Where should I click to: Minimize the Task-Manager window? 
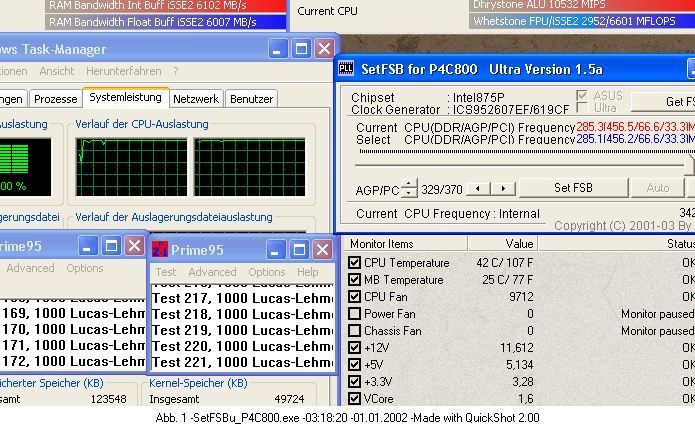pos(278,49)
